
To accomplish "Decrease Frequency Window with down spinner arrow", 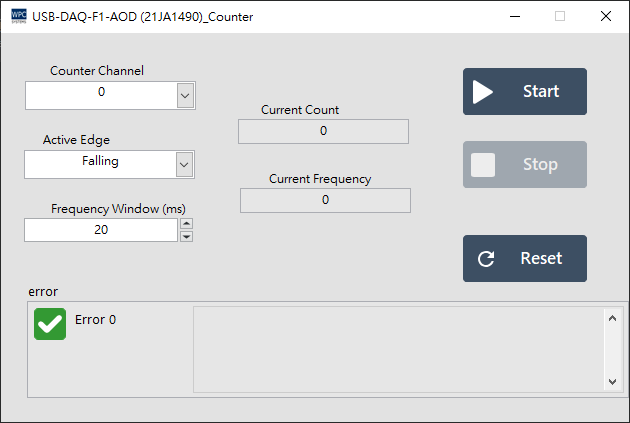I will coord(186,236).
